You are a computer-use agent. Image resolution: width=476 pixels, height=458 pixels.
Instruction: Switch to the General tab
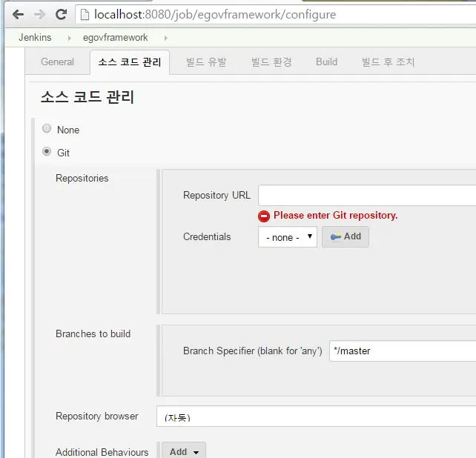[57, 62]
